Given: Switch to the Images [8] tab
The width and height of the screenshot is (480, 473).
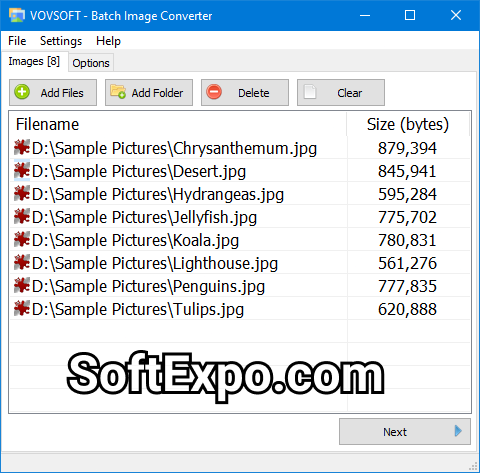Looking at the screenshot, I should click(34, 61).
